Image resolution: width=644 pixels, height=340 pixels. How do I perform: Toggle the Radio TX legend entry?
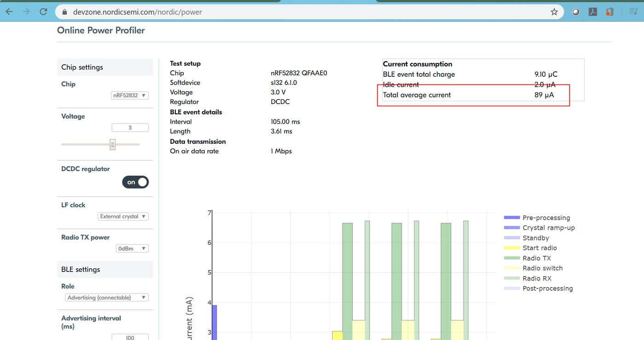click(536, 258)
